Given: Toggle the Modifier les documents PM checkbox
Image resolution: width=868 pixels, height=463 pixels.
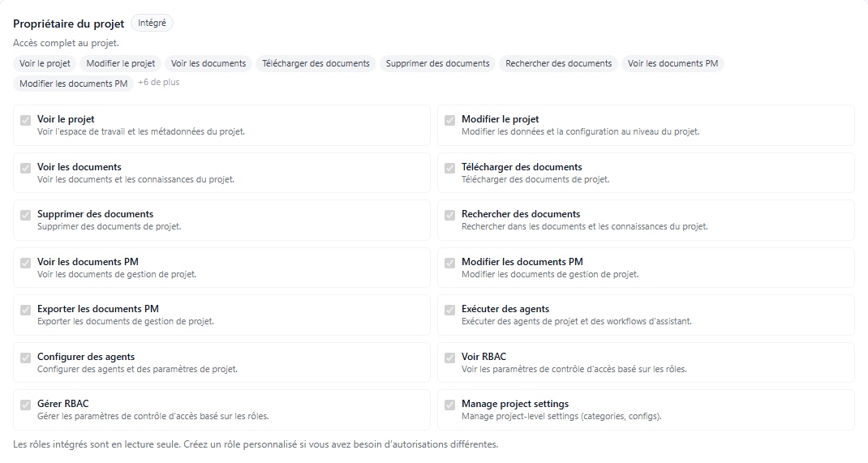Looking at the screenshot, I should (449, 263).
